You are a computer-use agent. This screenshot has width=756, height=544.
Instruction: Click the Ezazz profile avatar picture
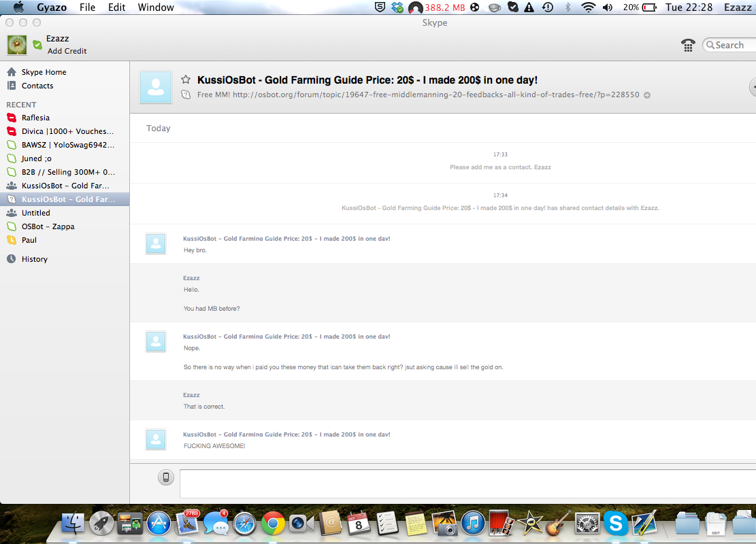click(17, 45)
